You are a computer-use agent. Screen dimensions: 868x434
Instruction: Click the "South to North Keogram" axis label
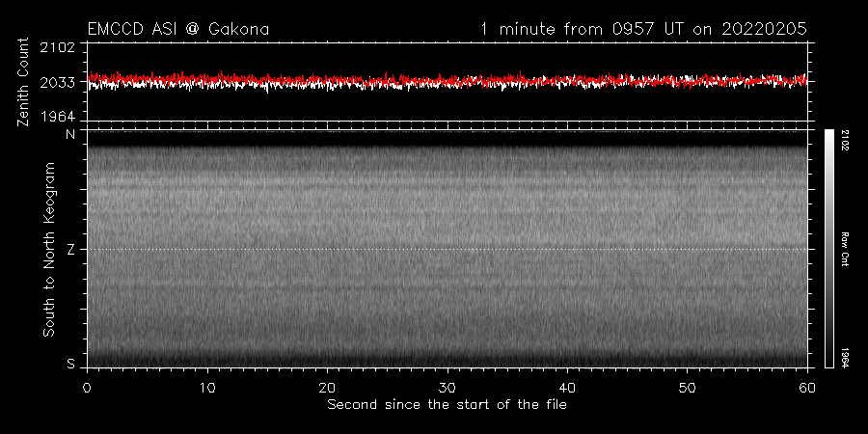coord(48,249)
